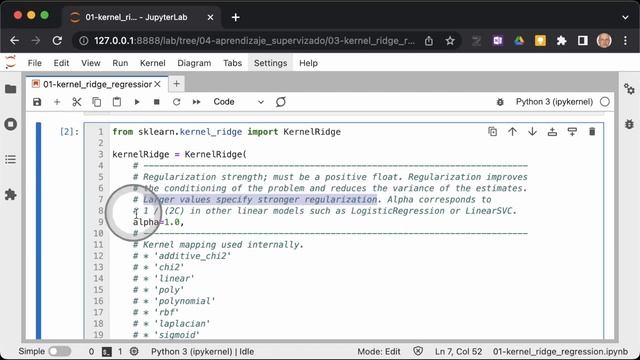Open new browser tab
Screen dimensions: 640x360
point(236,17)
